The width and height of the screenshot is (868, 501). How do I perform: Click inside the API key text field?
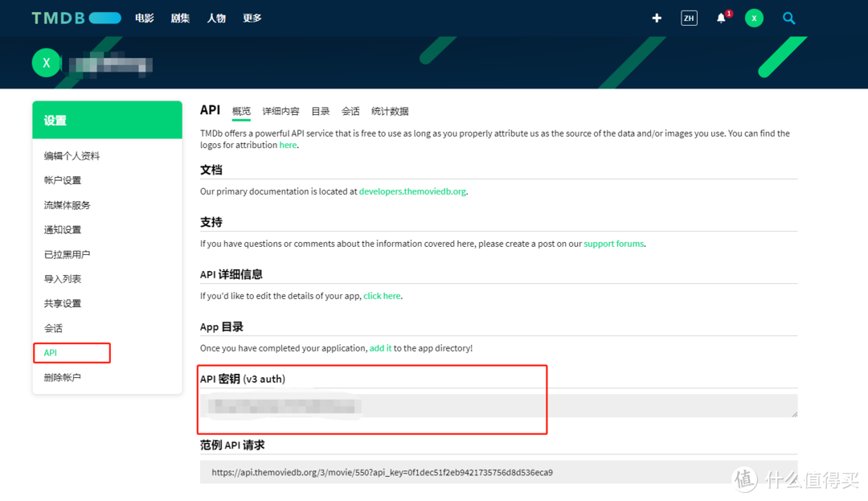tap(499, 406)
